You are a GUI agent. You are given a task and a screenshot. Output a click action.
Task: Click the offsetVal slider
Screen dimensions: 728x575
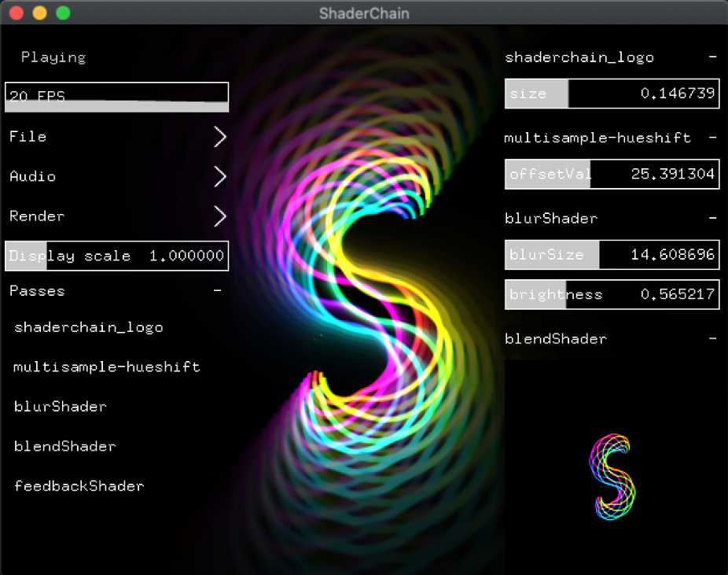pos(612,174)
